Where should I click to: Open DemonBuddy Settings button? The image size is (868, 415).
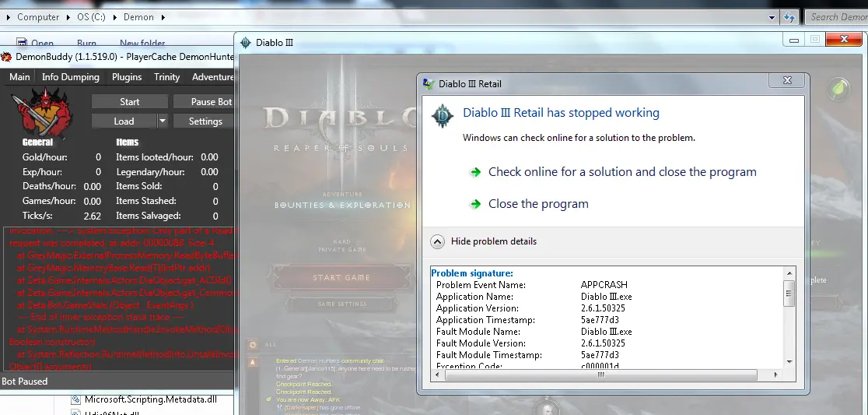coord(204,121)
